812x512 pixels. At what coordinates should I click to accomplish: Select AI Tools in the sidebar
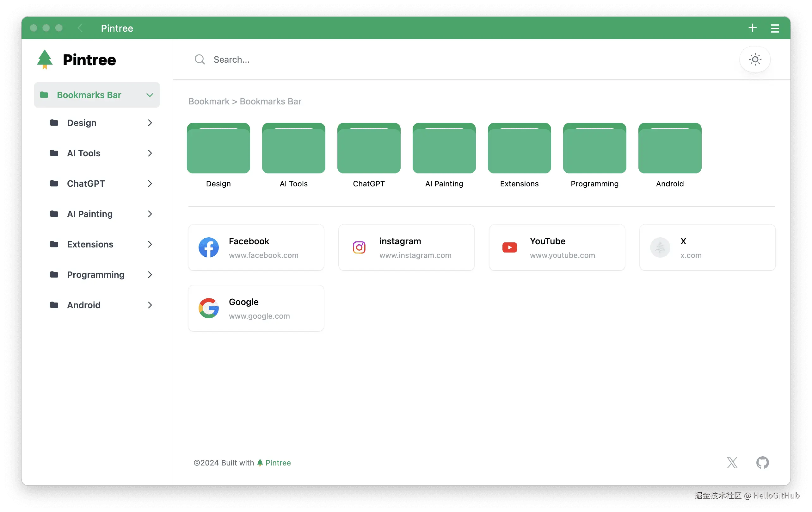click(83, 153)
